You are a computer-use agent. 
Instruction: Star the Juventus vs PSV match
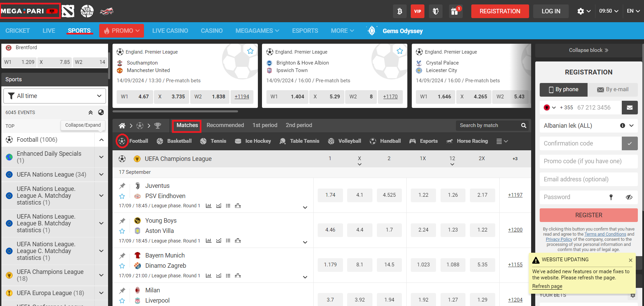122,196
